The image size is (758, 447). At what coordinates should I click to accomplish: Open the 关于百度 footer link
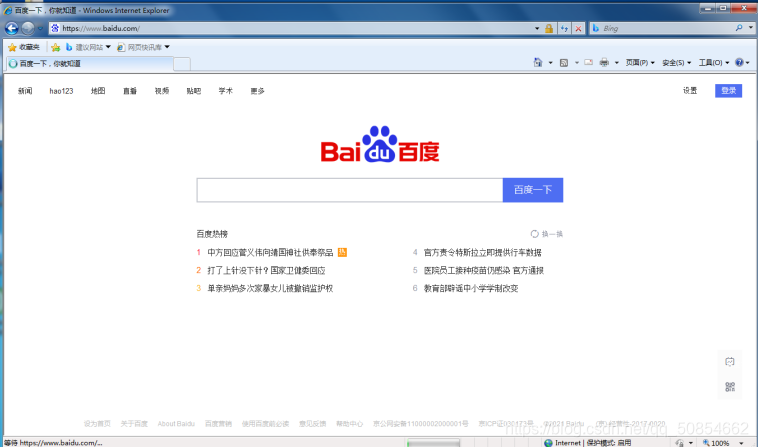click(134, 424)
